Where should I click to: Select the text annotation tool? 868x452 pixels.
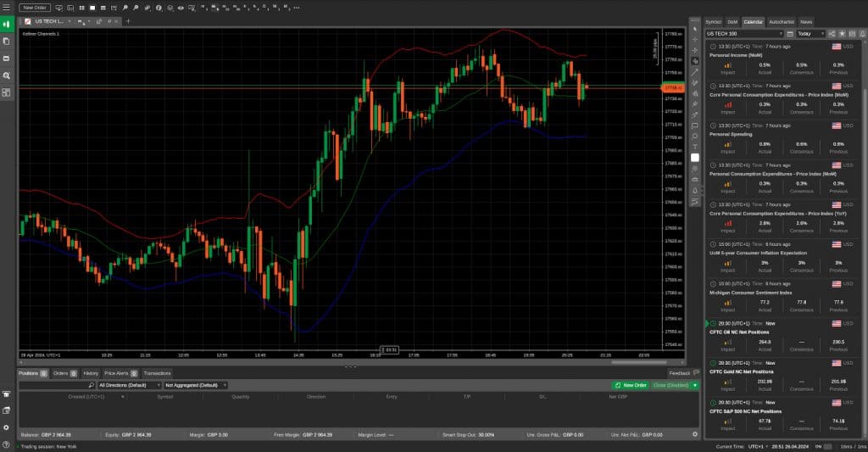click(x=695, y=147)
